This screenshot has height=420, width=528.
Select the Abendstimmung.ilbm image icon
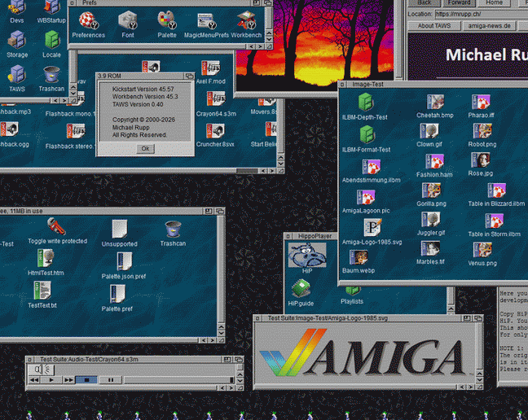coord(371,167)
